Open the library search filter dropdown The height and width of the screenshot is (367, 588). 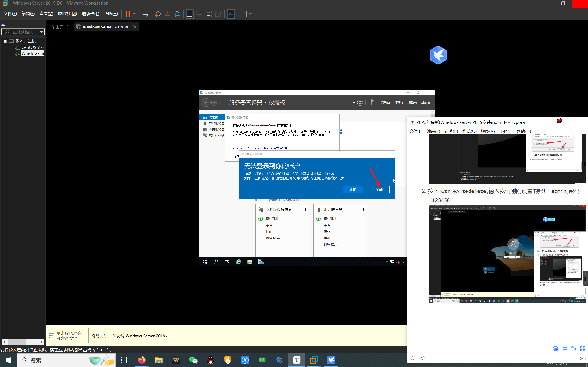click(x=42, y=32)
